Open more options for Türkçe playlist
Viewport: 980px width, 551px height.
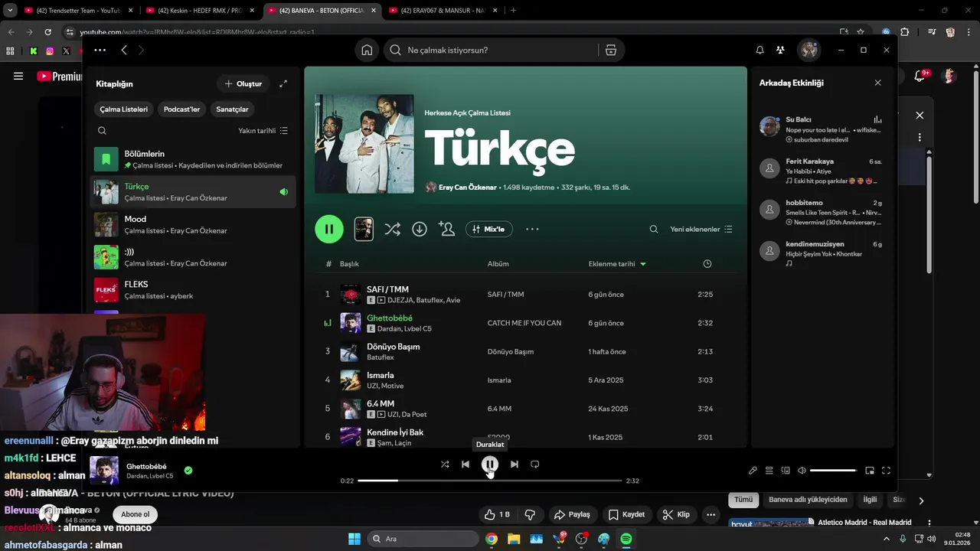532,229
